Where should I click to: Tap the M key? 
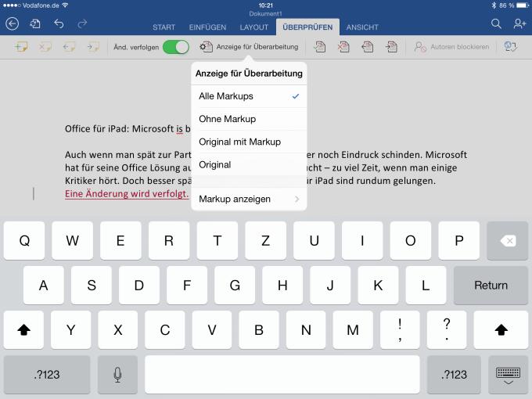click(353, 329)
